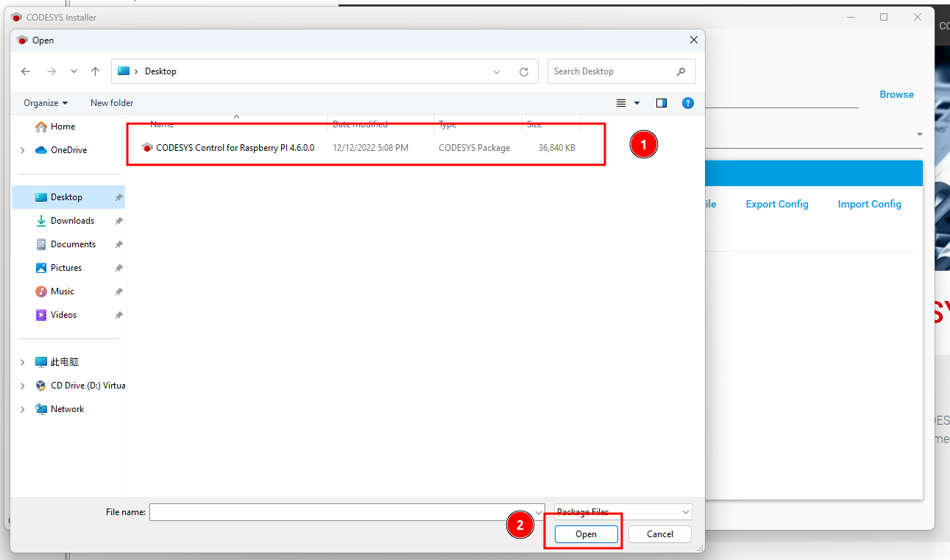The width and height of the screenshot is (950, 560).
Task: Minimize the CODESYS Installer window
Action: click(x=850, y=17)
